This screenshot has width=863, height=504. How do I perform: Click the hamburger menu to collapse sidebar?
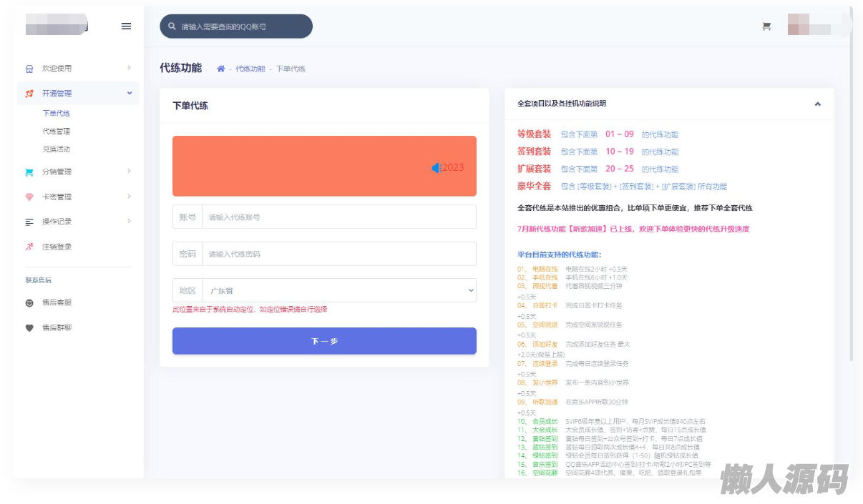coord(127,26)
